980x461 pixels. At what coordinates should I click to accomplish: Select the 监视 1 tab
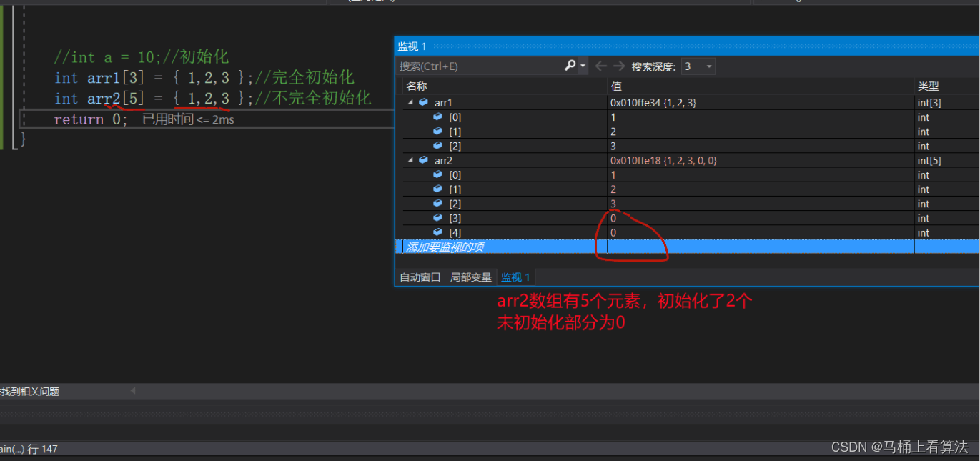(x=515, y=277)
